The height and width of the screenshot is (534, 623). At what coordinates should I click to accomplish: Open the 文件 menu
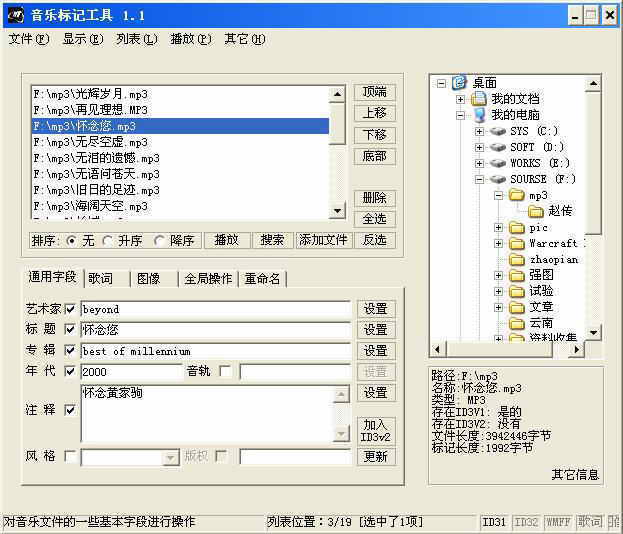28,39
